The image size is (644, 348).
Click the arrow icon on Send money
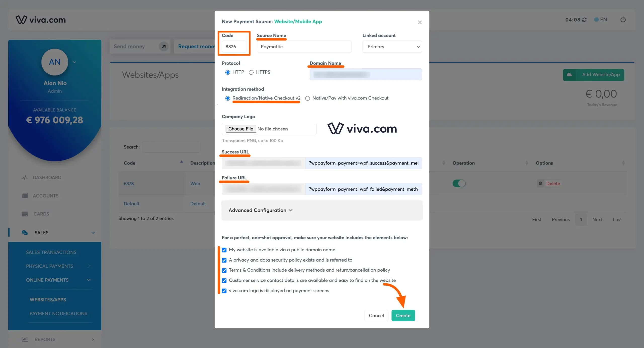(163, 46)
